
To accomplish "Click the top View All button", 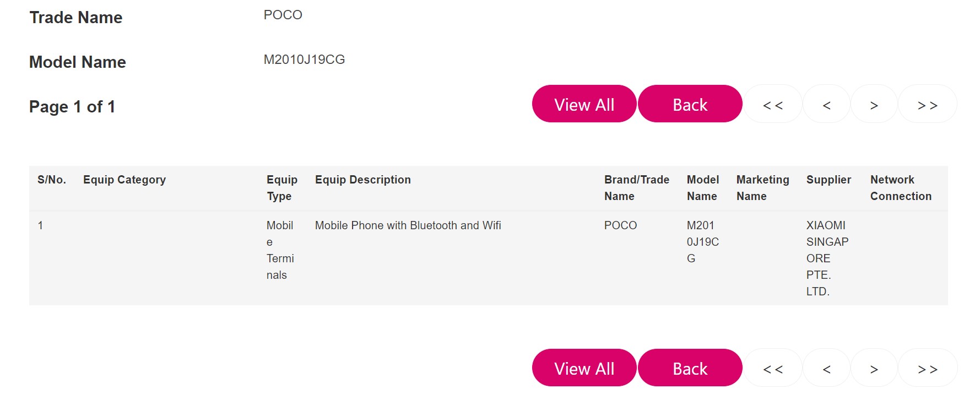I will pyautogui.click(x=584, y=104).
